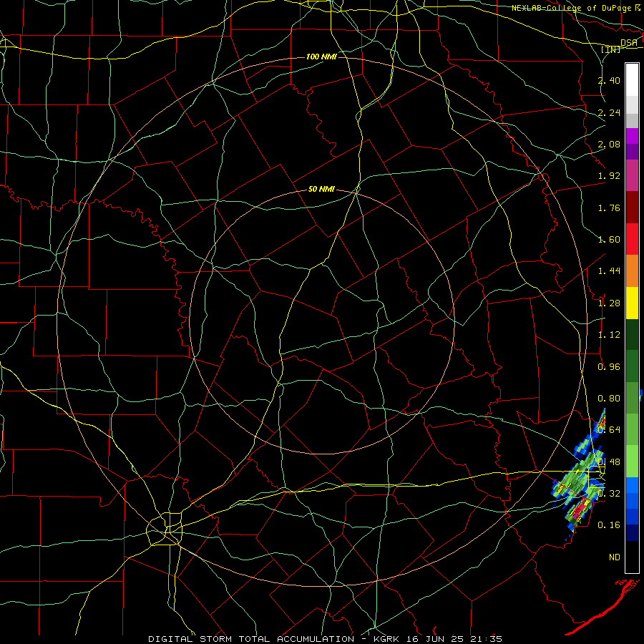Click the 1.28 legend value
Image resolution: width=644 pixels, height=644 pixels.
point(609,303)
